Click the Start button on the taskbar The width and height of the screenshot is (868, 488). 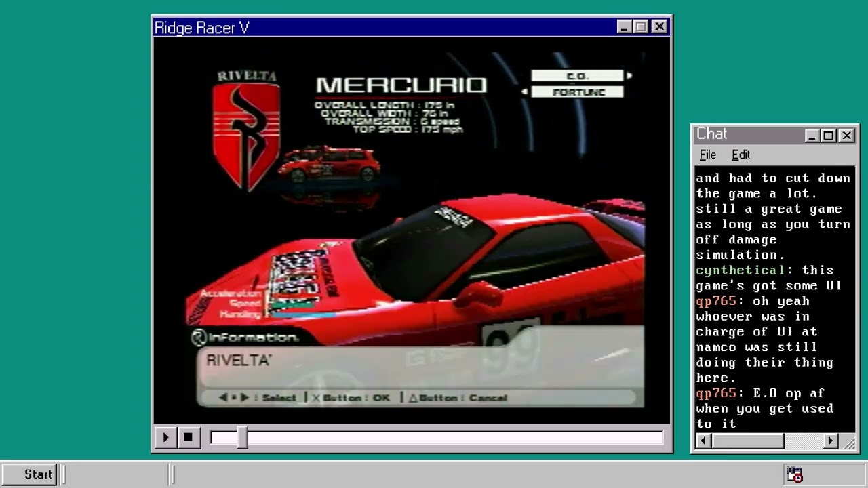pyautogui.click(x=31, y=474)
